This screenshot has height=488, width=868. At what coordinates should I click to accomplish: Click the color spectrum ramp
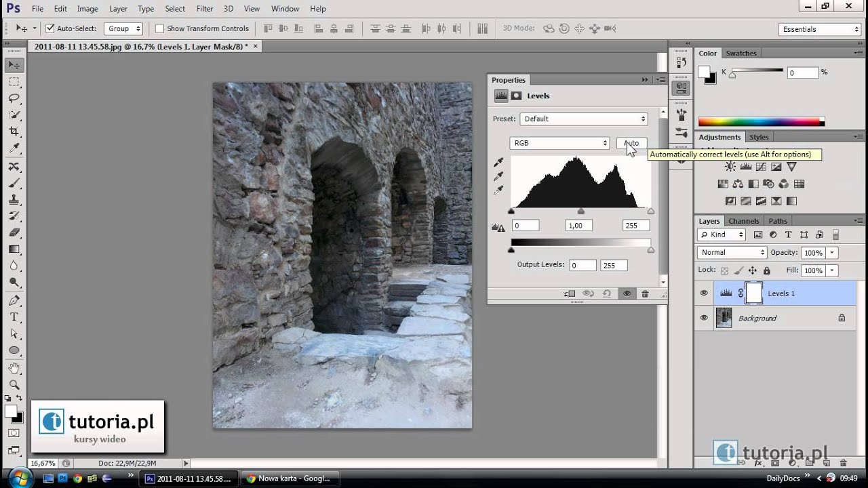coord(762,122)
